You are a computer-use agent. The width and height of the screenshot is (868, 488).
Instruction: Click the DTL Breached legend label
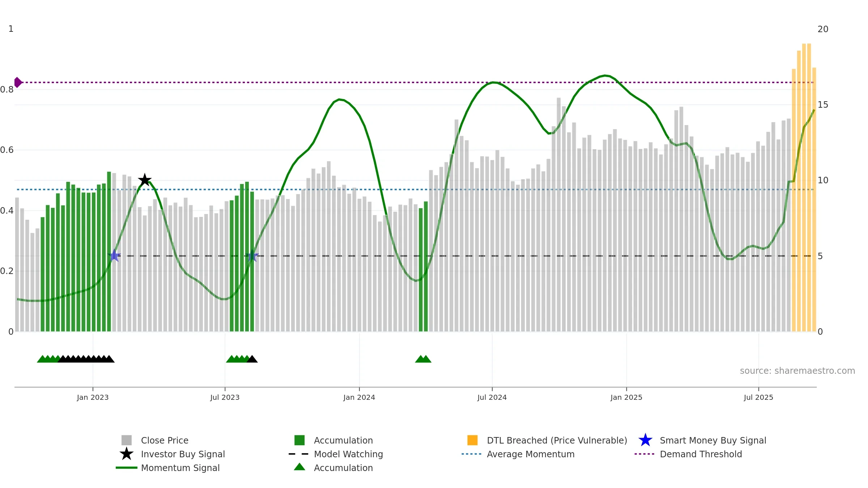(557, 440)
